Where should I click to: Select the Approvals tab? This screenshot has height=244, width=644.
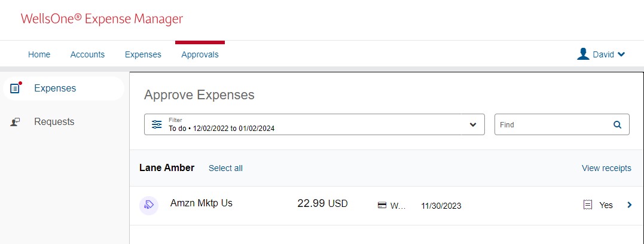point(200,54)
